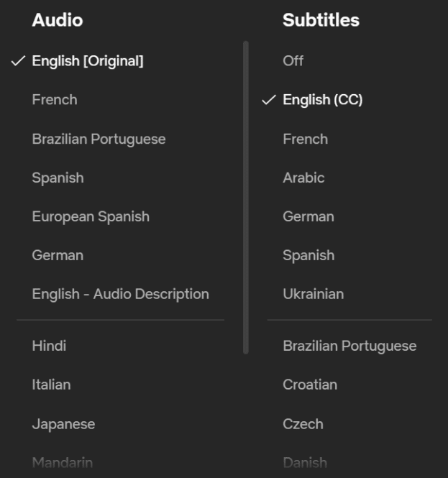Choose French subtitles
The image size is (448, 478).
click(x=305, y=139)
